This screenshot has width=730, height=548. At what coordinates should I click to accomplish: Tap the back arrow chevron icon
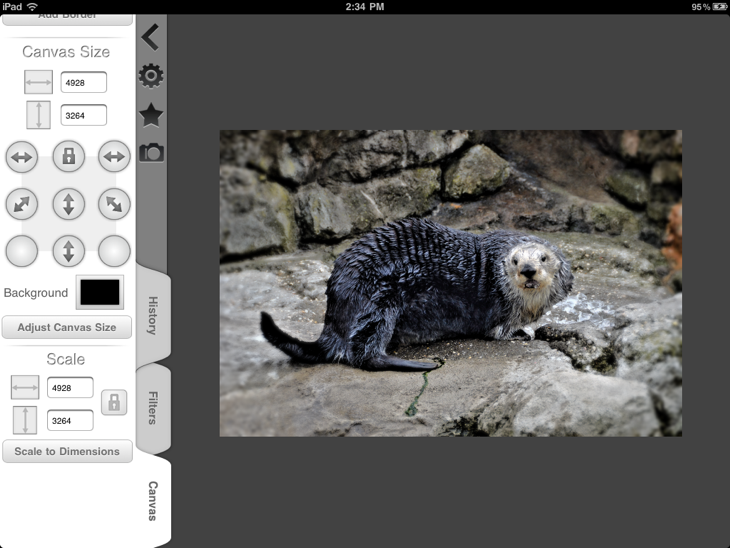(150, 38)
